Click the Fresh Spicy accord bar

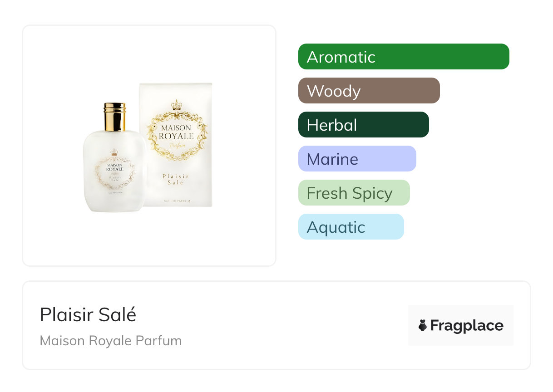(354, 193)
